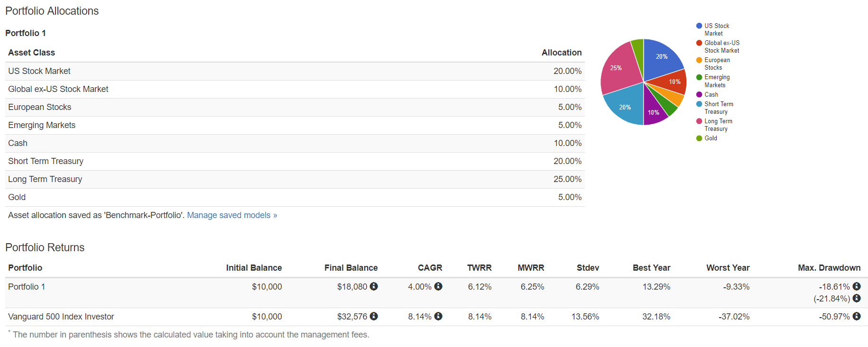Open info icon next to 8.14% CAGR
This screenshot has height=347, width=868.
tap(438, 316)
